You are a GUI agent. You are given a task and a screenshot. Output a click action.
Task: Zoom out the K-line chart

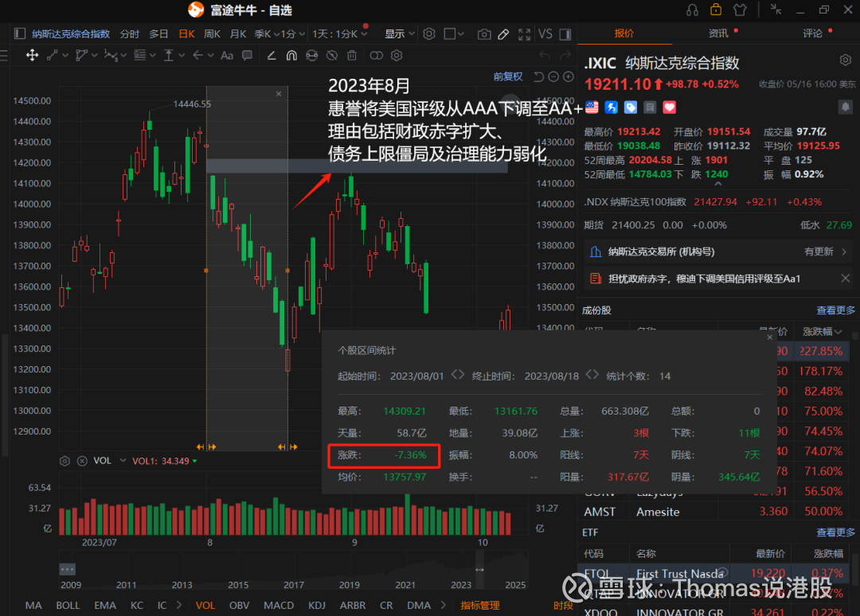[553, 76]
